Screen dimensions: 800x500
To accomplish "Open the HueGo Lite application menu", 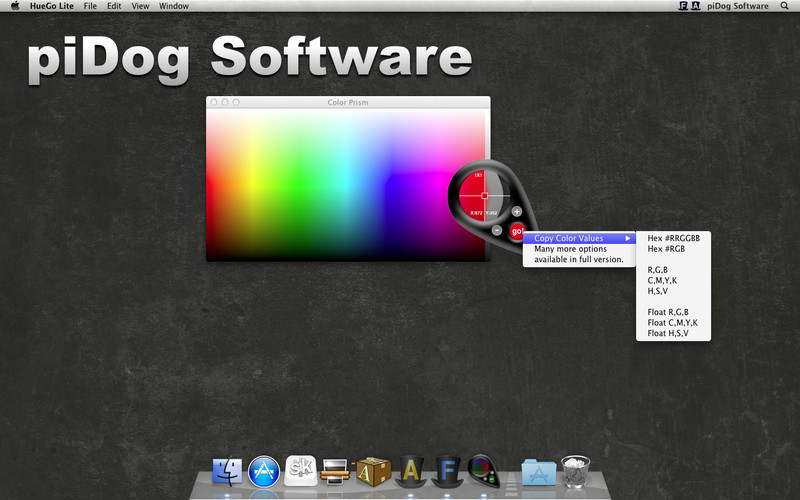I will click(x=52, y=6).
